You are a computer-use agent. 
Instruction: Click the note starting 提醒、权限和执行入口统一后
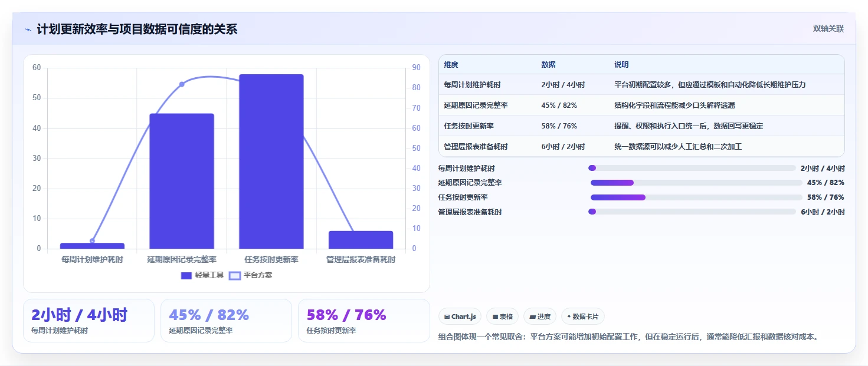pyautogui.click(x=689, y=126)
